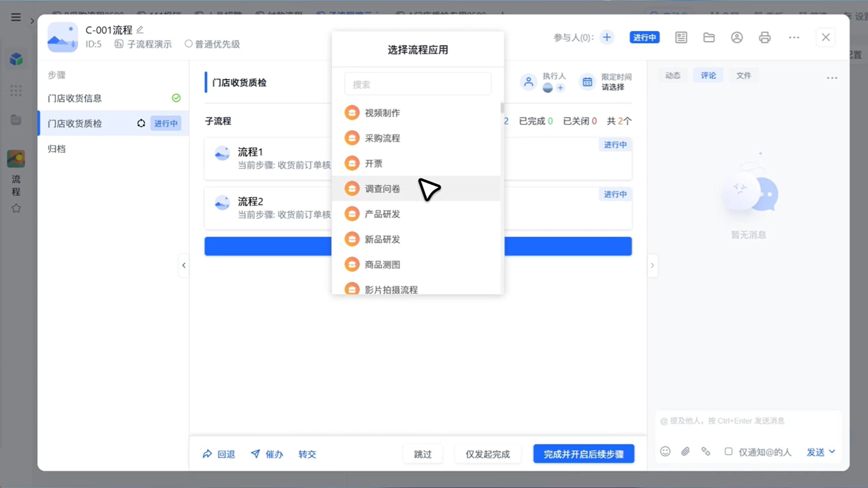
Task: Add an executor with small plus icon
Action: pos(560,88)
